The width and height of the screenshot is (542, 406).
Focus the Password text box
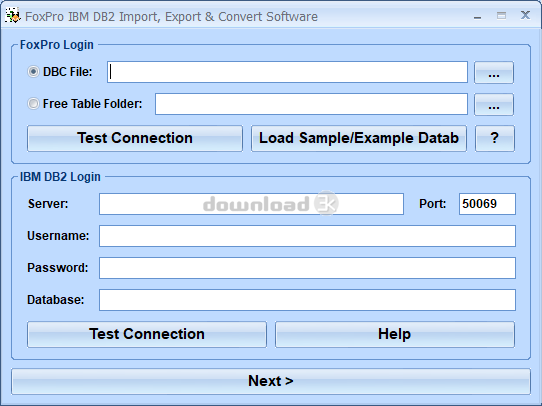pyautogui.click(x=307, y=268)
